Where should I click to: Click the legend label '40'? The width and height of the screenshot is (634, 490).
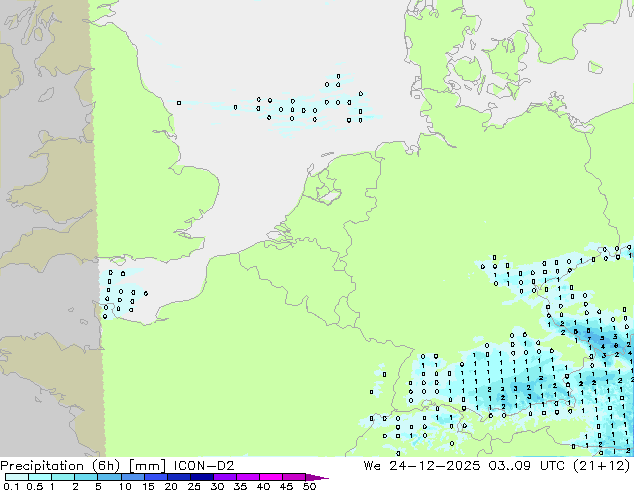pyautogui.click(x=263, y=486)
